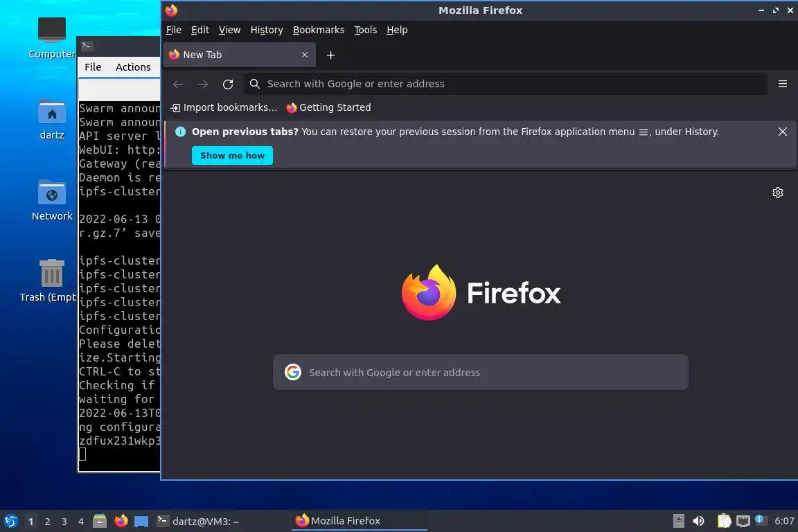Click the removable media eject tray icon
Viewport: 798px width, 532px height.
pos(678,521)
